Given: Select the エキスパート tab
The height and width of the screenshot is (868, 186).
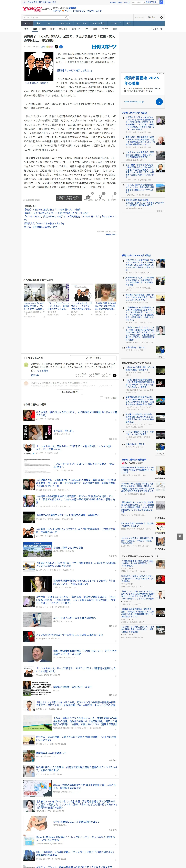Looking at the screenshot, I should click(x=64, y=24).
